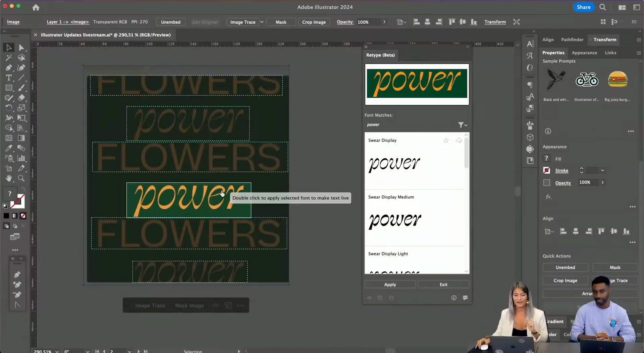Expand Opacity options in Properties panel
Screen dimensions: 644x353
(602, 183)
